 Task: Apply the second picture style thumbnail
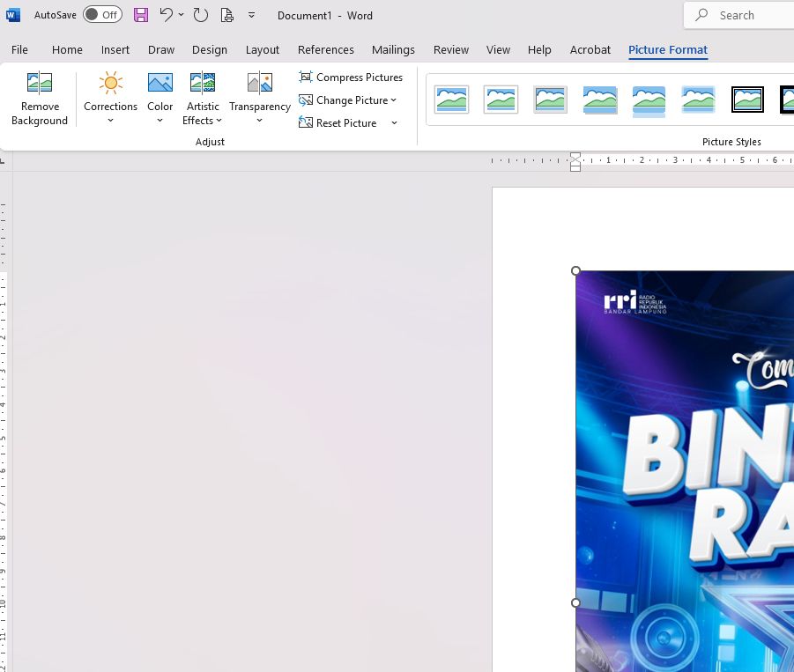501,100
